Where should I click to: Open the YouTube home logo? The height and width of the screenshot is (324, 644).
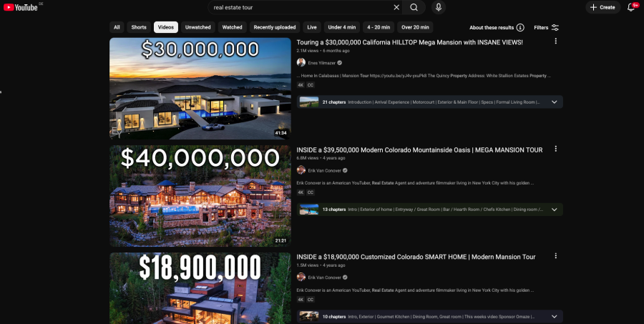coord(21,7)
